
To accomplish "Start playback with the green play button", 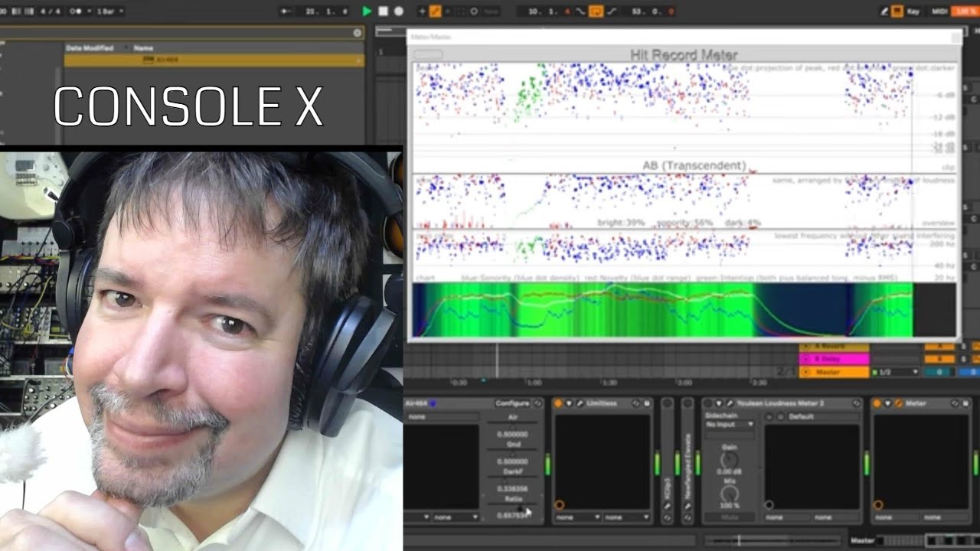I will coord(367,11).
